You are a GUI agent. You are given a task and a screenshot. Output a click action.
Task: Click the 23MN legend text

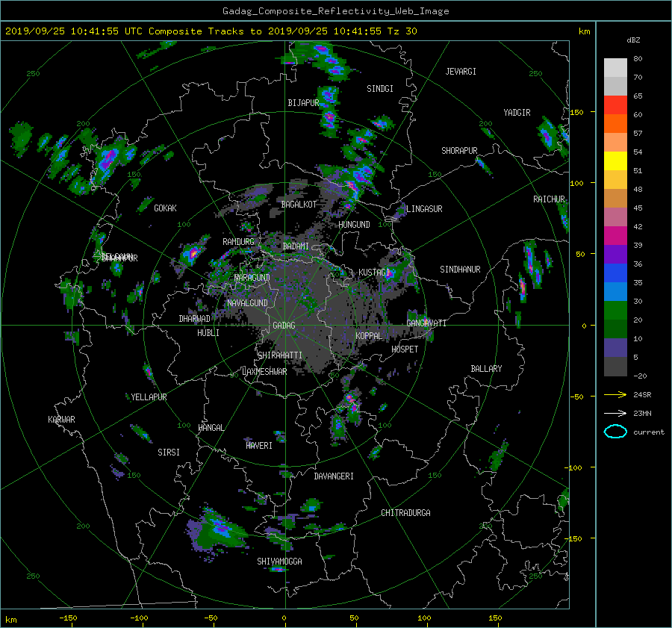(642, 413)
